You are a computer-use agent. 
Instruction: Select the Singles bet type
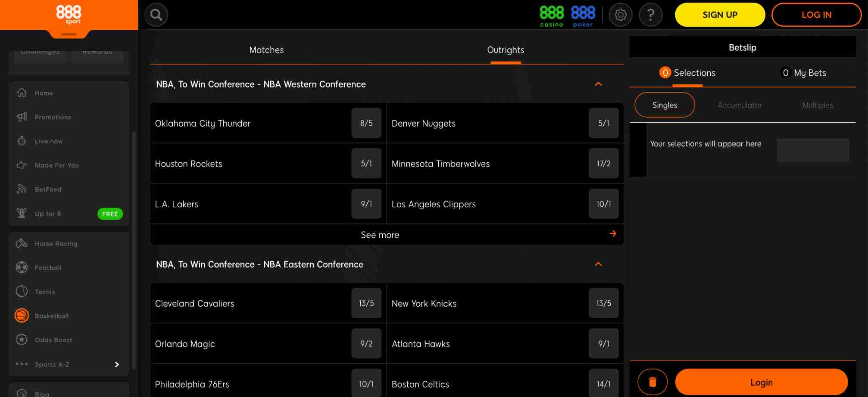click(x=665, y=105)
